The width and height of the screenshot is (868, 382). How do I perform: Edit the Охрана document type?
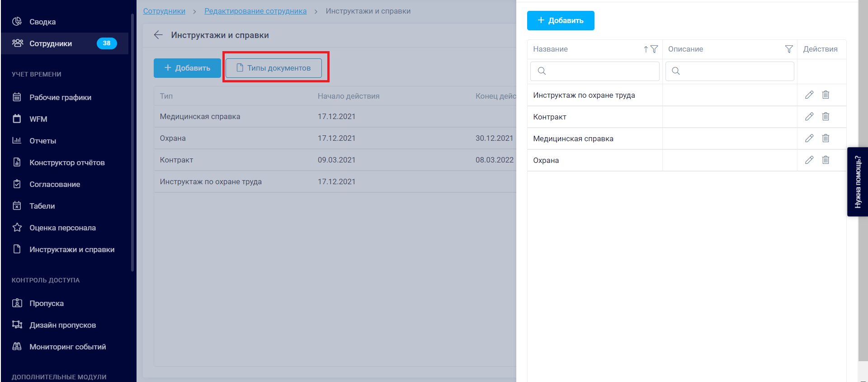[809, 160]
